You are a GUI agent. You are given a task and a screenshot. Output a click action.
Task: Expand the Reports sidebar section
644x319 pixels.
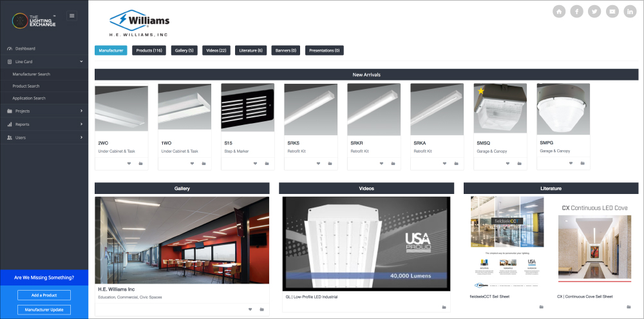pyautogui.click(x=44, y=124)
